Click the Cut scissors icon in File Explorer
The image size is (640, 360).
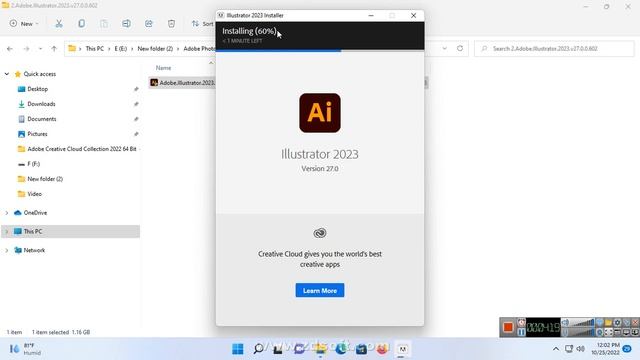click(59, 24)
